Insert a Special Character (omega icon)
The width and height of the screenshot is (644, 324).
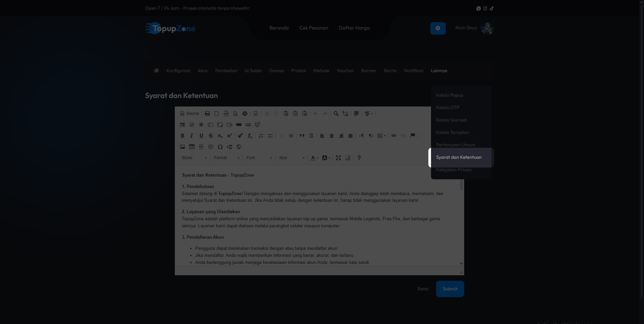point(220,147)
